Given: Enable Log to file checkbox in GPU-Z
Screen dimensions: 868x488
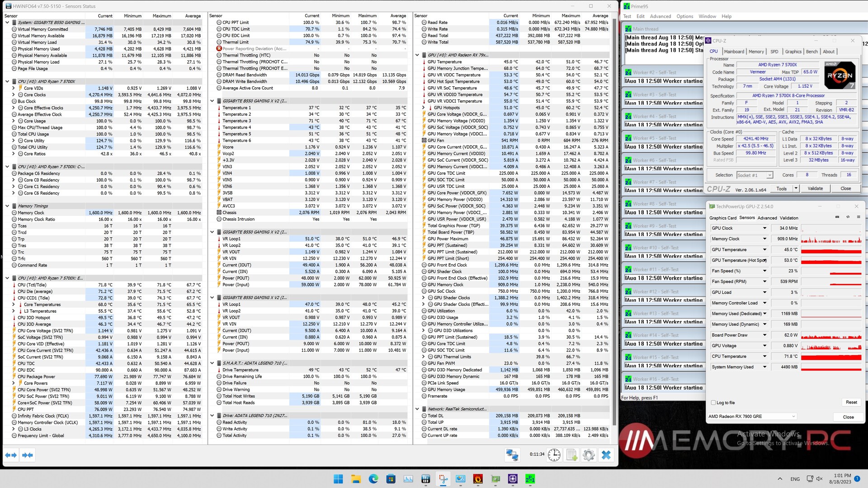Looking at the screenshot, I should click(x=713, y=403).
